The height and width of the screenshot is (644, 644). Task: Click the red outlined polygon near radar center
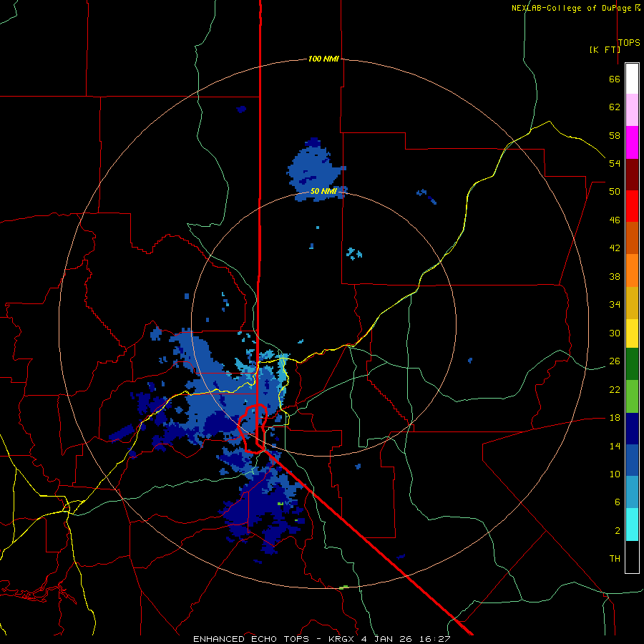(x=253, y=429)
